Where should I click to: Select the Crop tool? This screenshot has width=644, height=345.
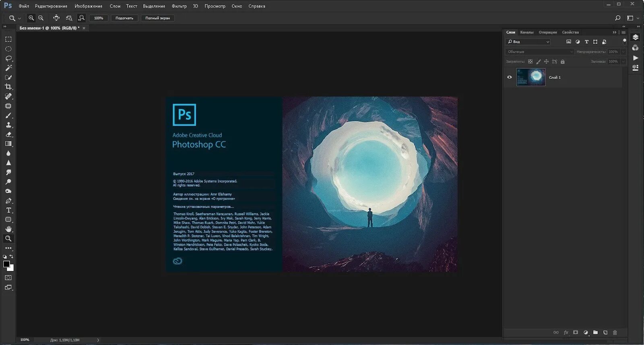coord(8,87)
